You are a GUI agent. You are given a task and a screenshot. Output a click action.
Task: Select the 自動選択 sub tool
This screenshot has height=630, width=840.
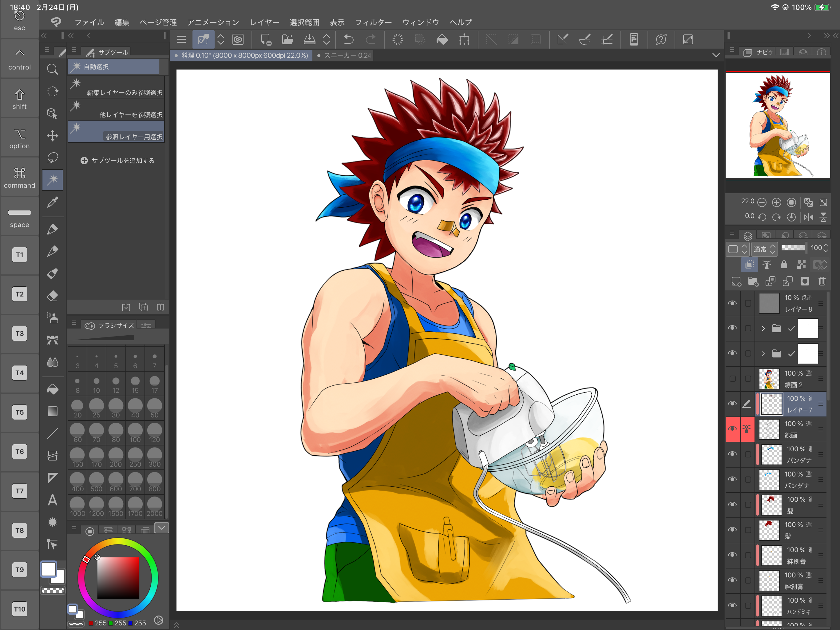tap(113, 66)
